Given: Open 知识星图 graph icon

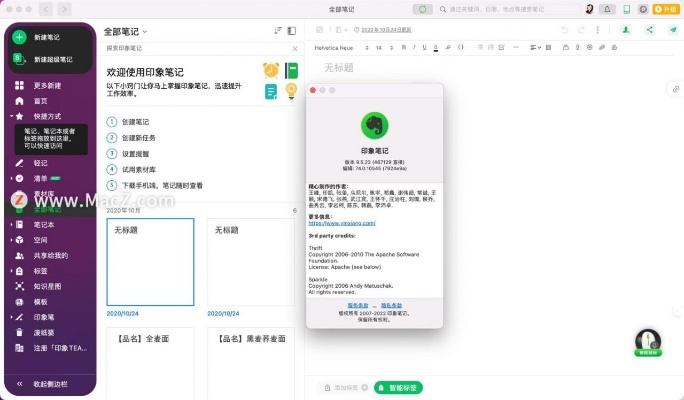Looking at the screenshot, I should [20, 286].
